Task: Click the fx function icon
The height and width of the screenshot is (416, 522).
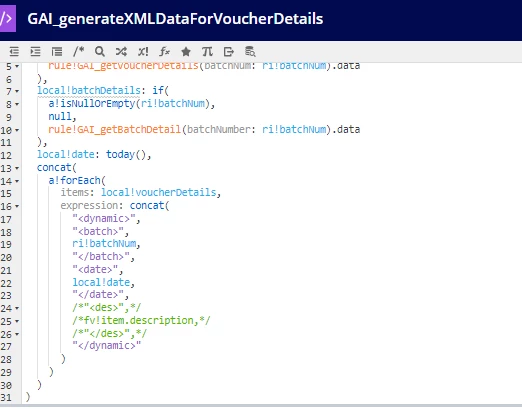Action: [x=164, y=52]
